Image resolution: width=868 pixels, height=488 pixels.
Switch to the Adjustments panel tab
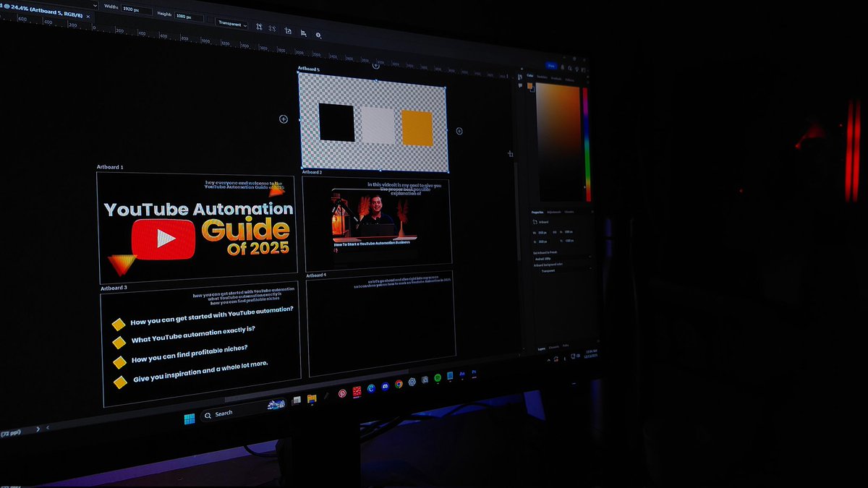click(553, 213)
